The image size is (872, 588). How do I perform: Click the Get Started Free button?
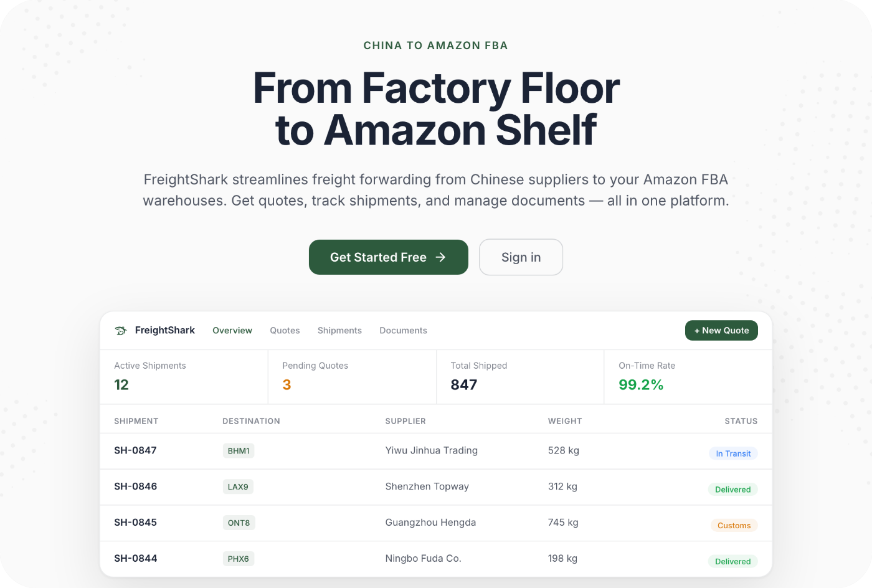tap(389, 257)
